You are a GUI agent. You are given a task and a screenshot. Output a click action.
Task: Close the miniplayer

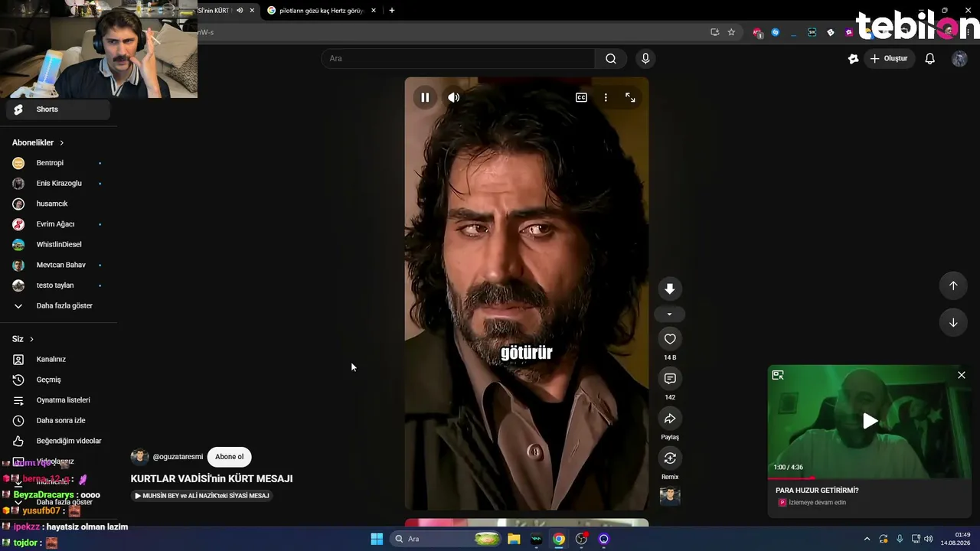tap(962, 375)
